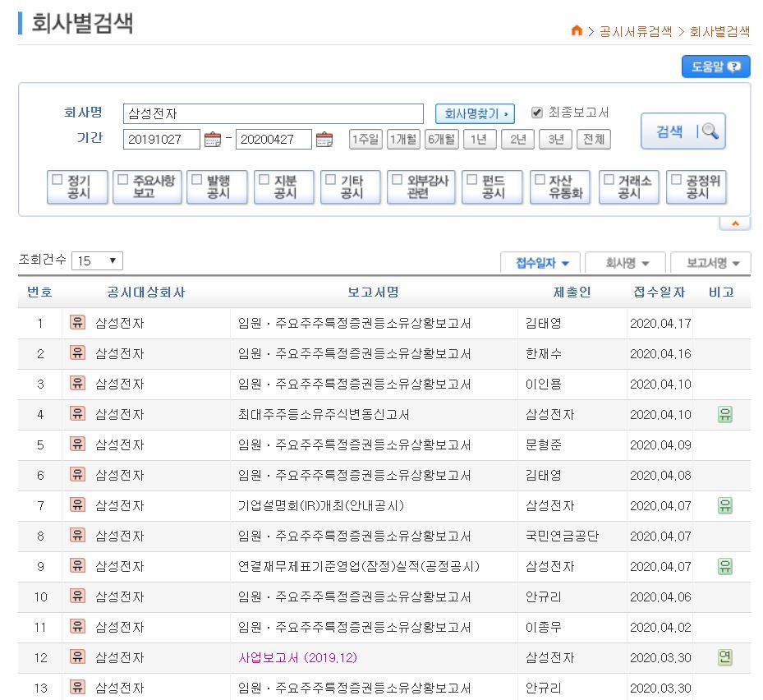Collapse the search panel with orange arrow
The image size is (763, 700).
(735, 223)
